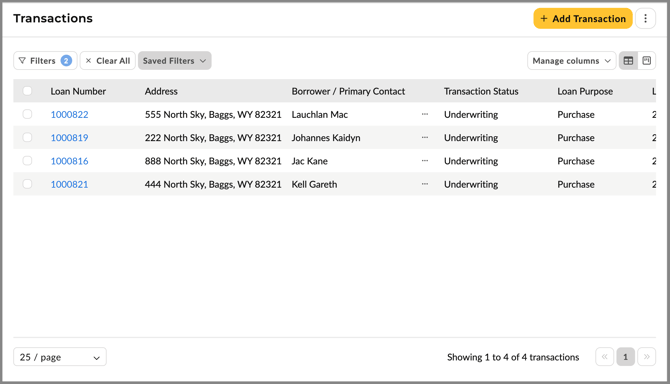Click Showing 1 to 4 of 4 transactions
The width and height of the screenshot is (670, 384).
pyautogui.click(x=513, y=357)
